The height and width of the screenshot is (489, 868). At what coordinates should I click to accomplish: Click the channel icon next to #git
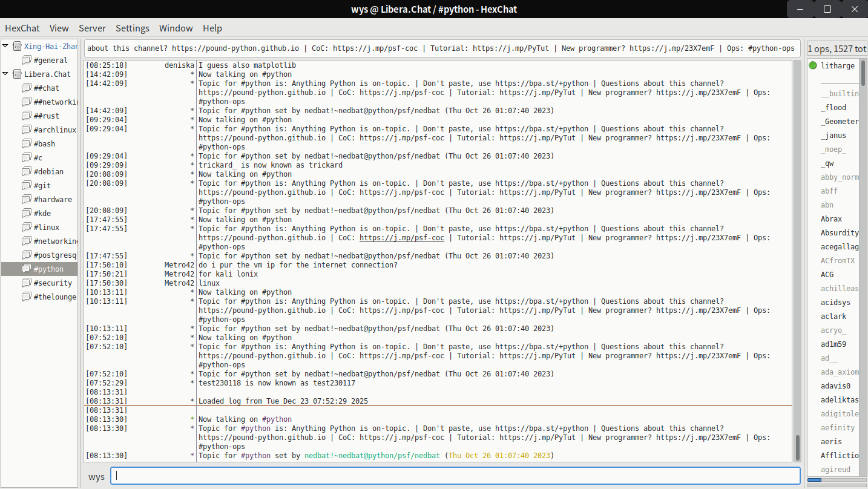pyautogui.click(x=26, y=185)
